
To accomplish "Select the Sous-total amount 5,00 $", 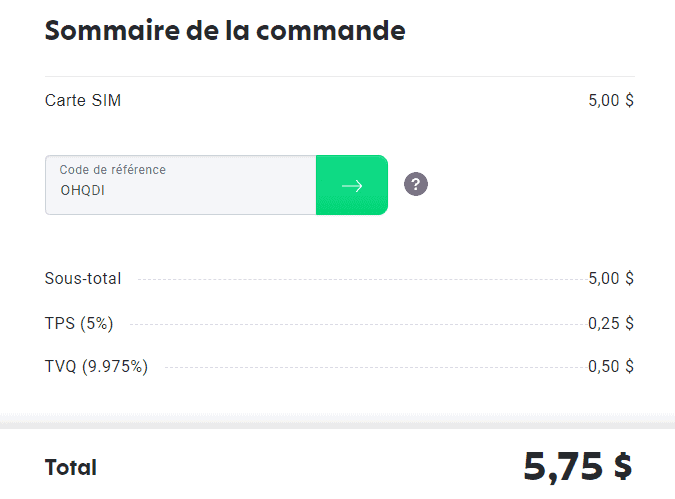I will 610,278.
